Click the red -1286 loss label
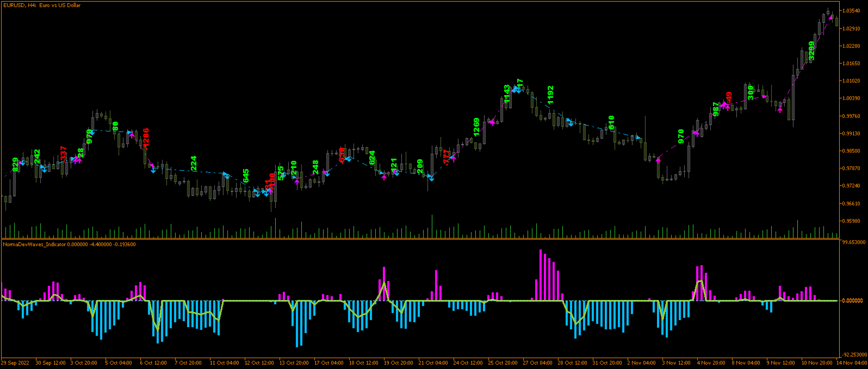The image size is (868, 369). pyautogui.click(x=146, y=138)
